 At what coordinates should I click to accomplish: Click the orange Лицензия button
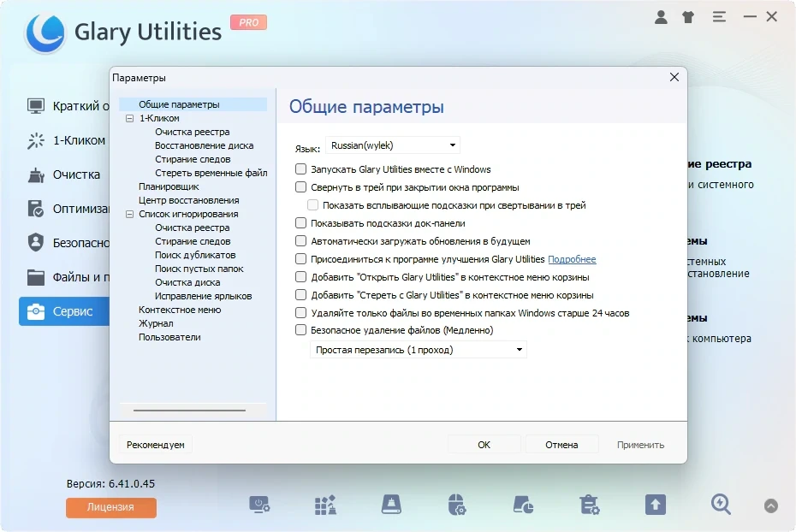110,507
